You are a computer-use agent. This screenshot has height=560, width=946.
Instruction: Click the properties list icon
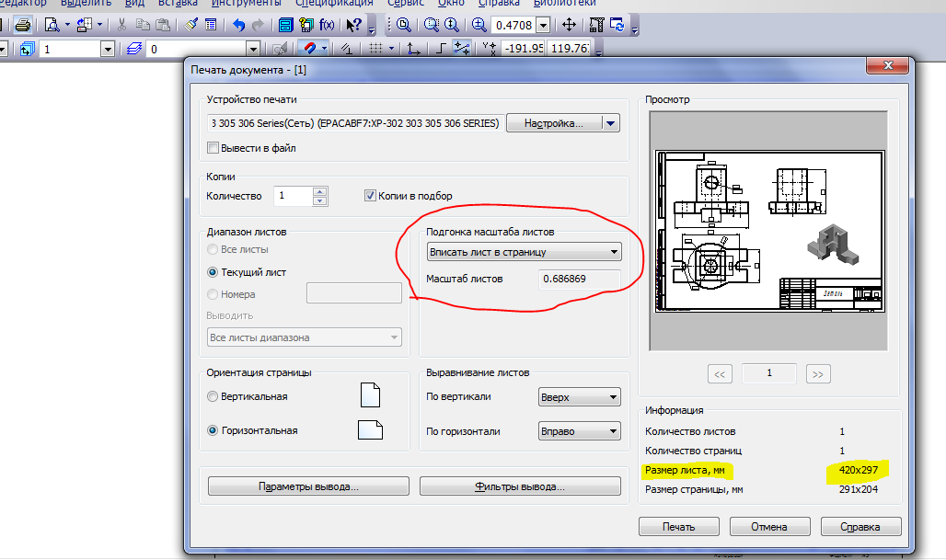(211, 25)
